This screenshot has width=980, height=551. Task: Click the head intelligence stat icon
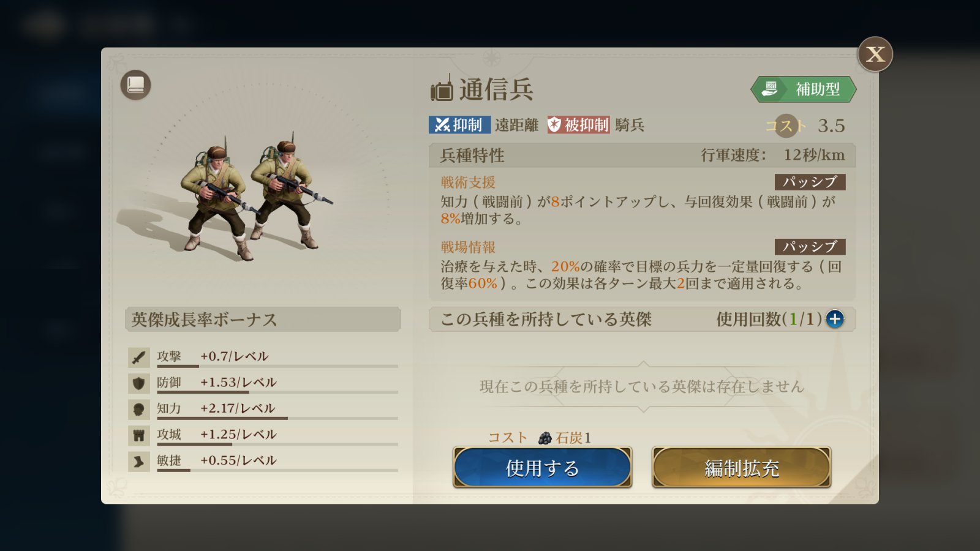click(139, 410)
